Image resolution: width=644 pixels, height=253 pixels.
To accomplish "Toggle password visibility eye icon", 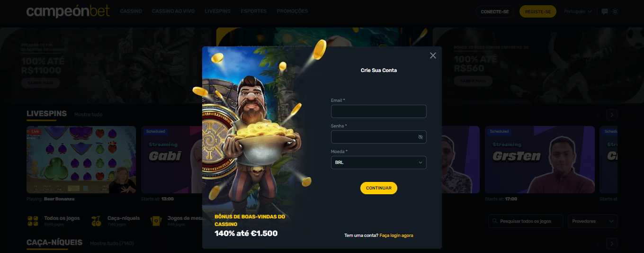I will 420,137.
